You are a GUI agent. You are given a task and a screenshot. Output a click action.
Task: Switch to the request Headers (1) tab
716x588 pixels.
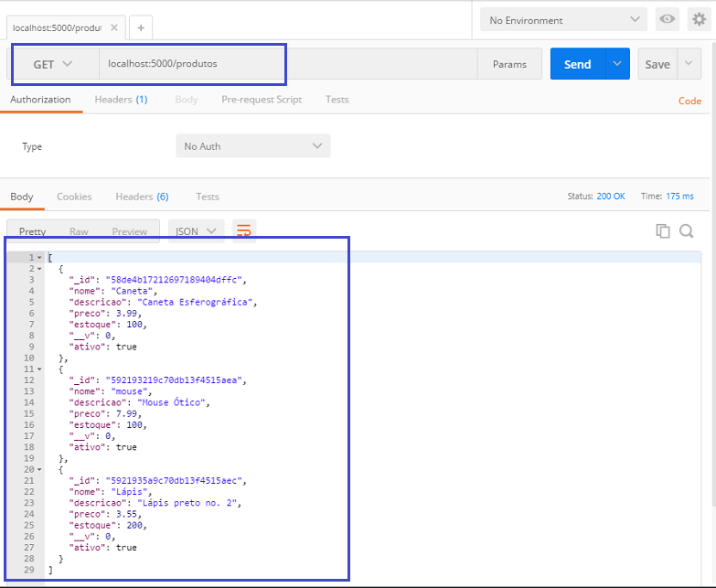tap(121, 100)
